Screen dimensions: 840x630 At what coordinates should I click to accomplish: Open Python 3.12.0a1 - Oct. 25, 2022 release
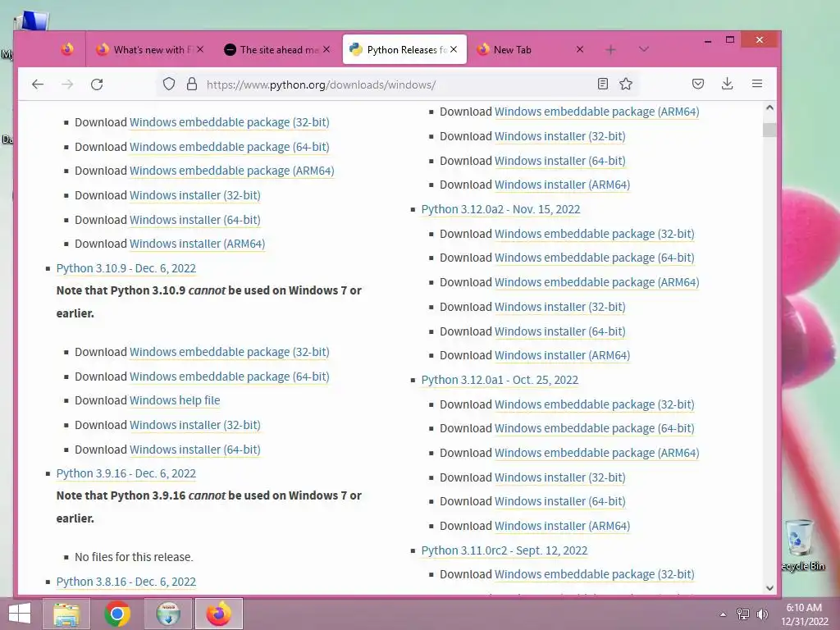click(500, 380)
